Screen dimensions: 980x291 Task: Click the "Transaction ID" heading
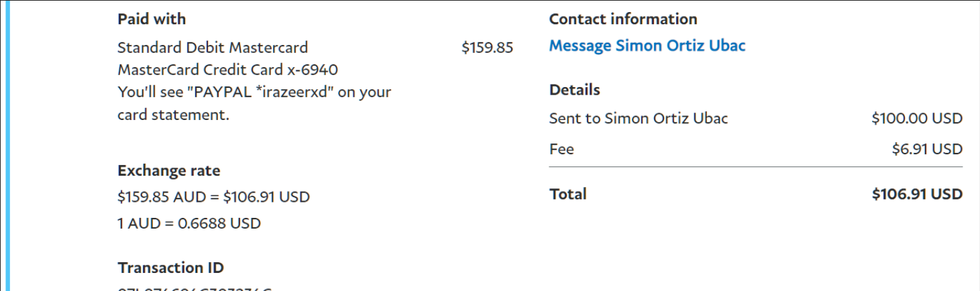[170, 268]
